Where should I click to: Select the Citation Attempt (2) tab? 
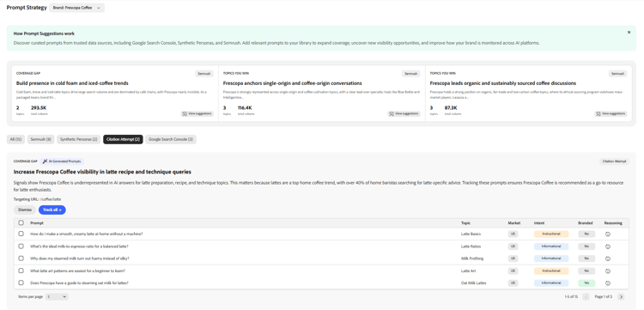pos(123,140)
